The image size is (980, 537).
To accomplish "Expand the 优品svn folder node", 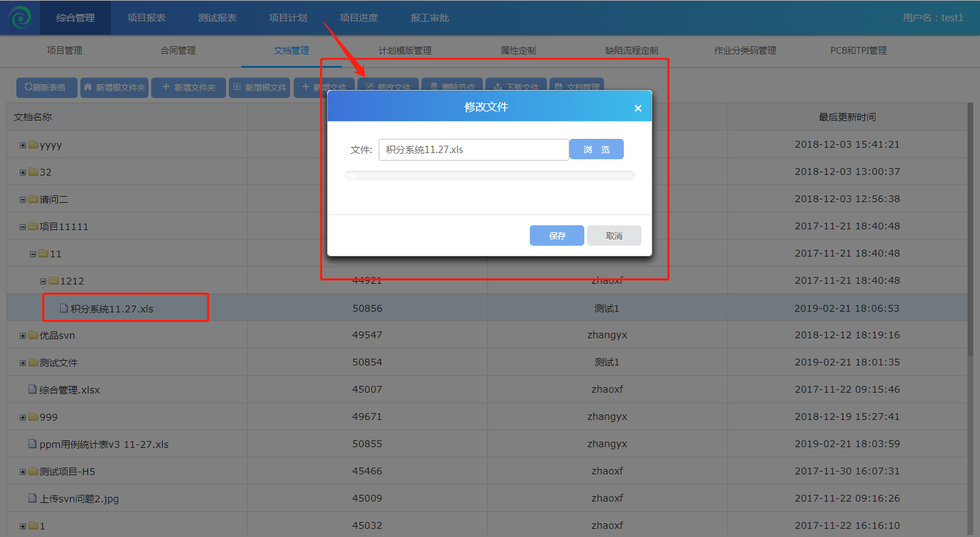I will tap(23, 336).
